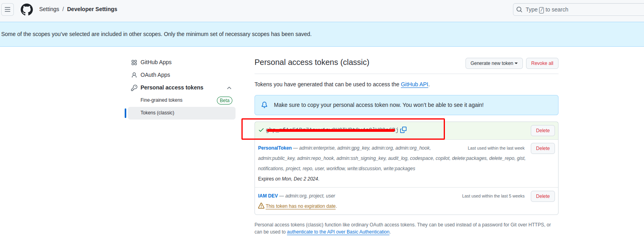Click the OAuth Apps person icon
Screen dimensions: 644x245
(135, 75)
